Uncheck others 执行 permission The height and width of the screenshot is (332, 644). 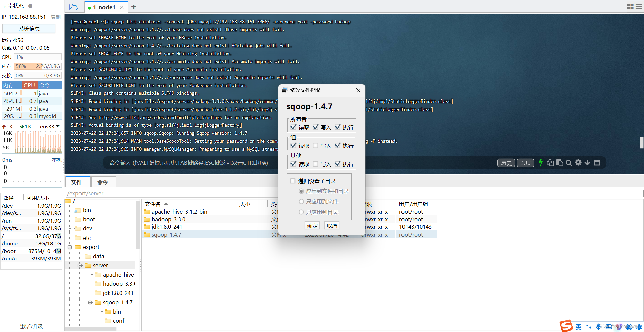(338, 164)
